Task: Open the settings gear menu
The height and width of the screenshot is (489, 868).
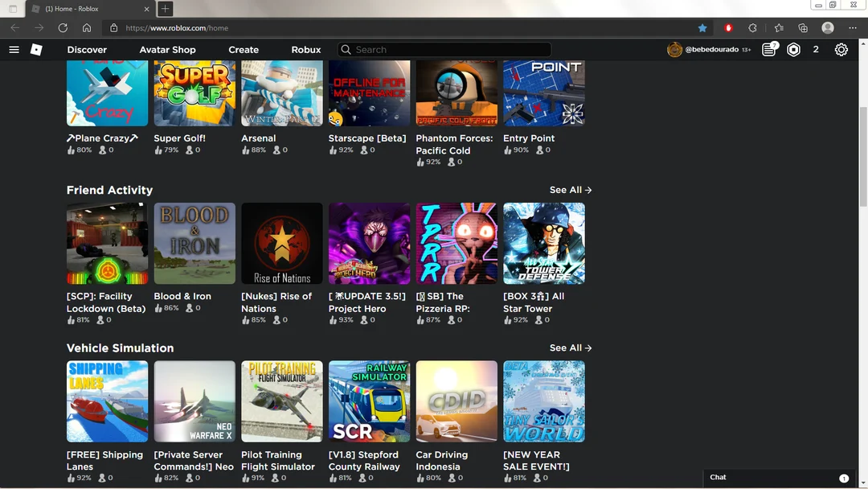Action: pos(841,50)
